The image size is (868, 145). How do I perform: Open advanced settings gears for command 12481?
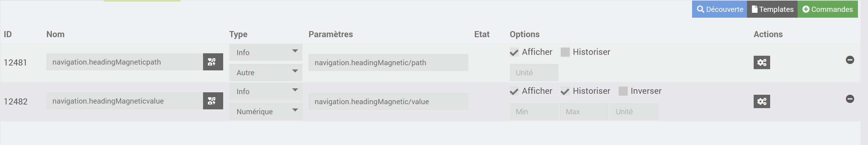click(x=762, y=62)
